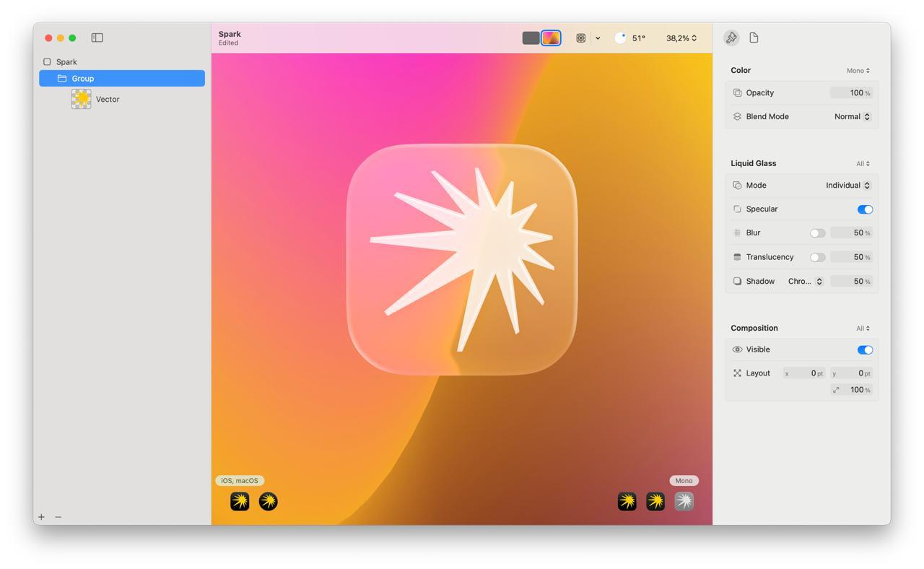Click the Layout scale percentage field
Image resolution: width=924 pixels, height=569 pixels.
(x=851, y=390)
